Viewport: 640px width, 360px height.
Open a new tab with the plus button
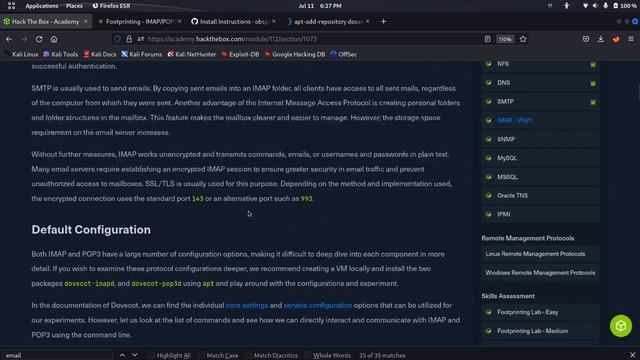tap(383, 22)
